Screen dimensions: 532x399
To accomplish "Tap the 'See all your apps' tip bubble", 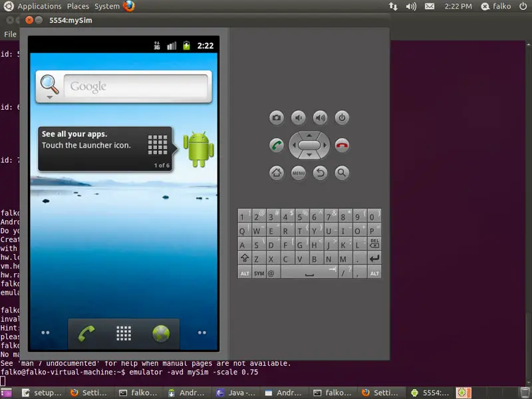I will click(107, 149).
